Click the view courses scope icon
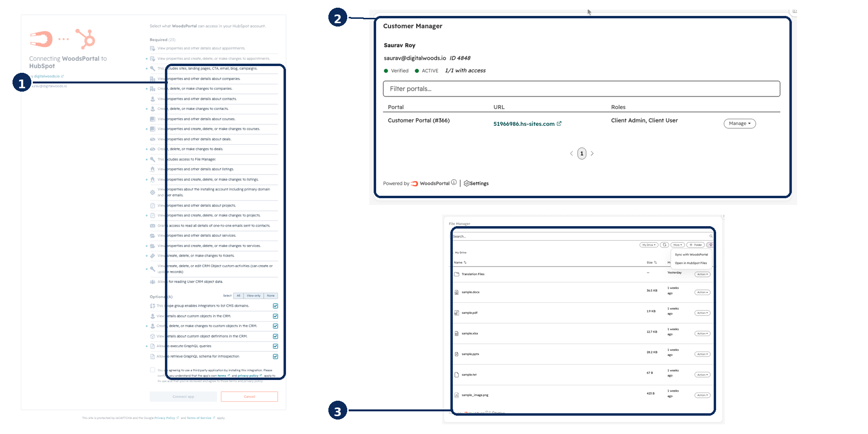 [x=152, y=119]
